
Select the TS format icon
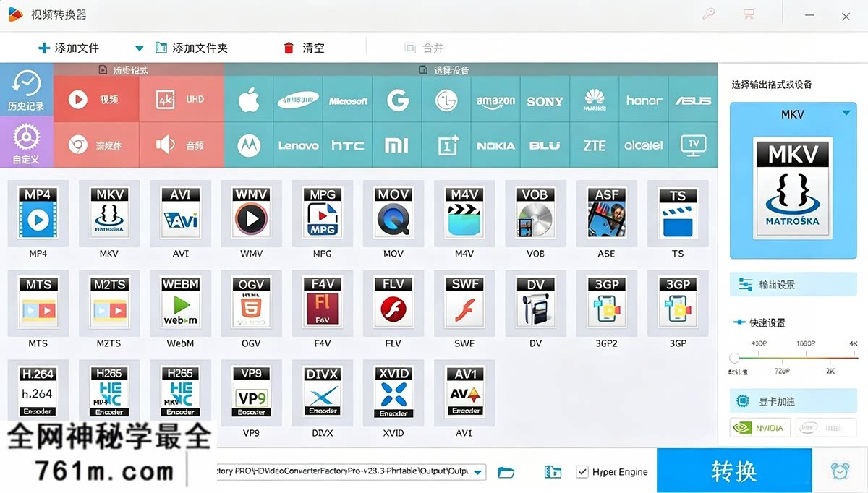(677, 213)
